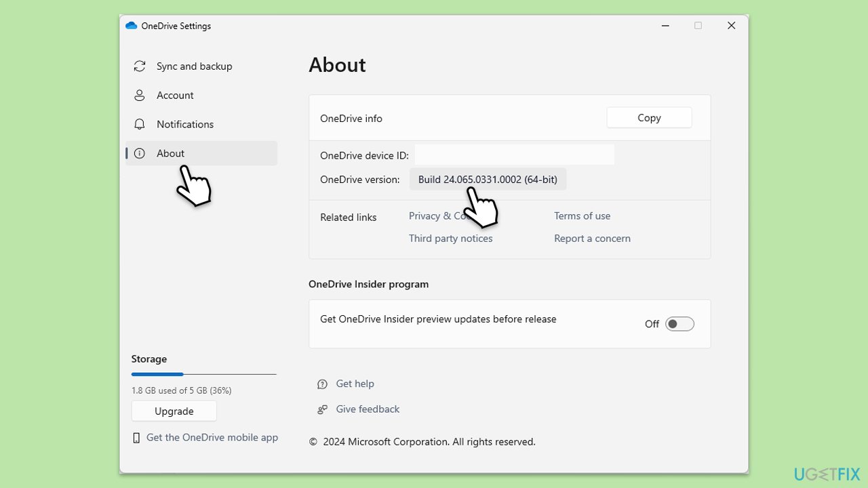Click the OneDrive cloud icon in title bar
This screenshot has width=868, height=488.
tap(130, 25)
